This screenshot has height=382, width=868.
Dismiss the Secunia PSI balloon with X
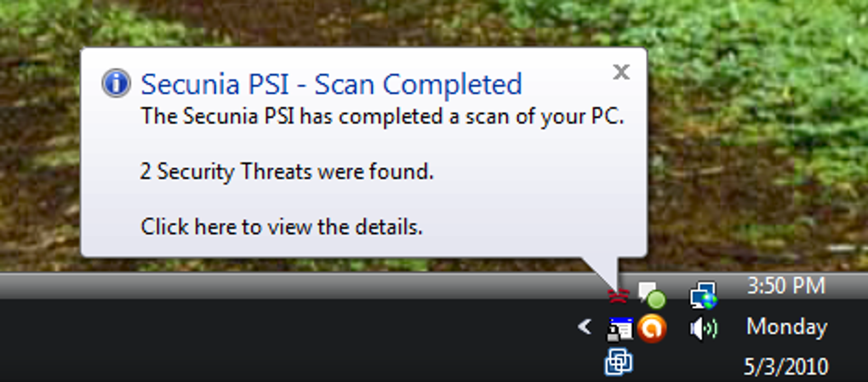tap(621, 71)
